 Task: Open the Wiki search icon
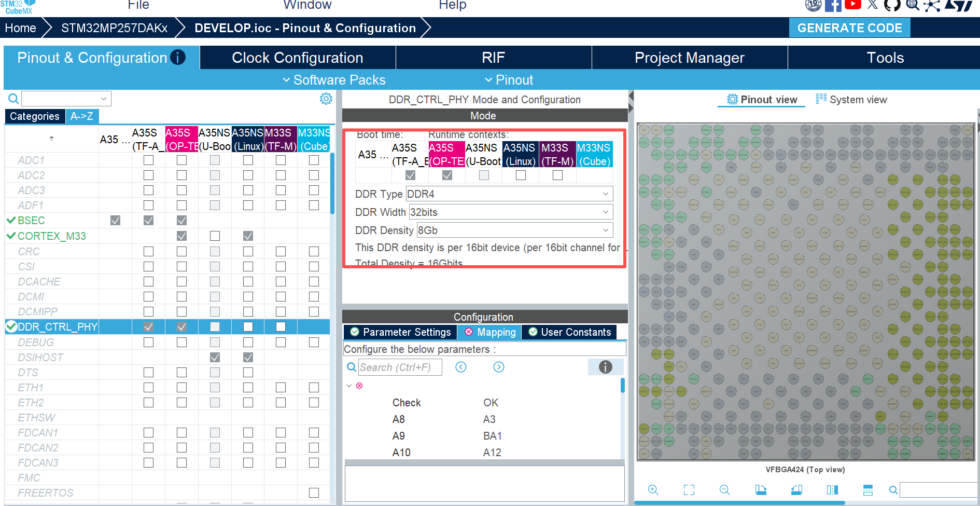pos(913,5)
